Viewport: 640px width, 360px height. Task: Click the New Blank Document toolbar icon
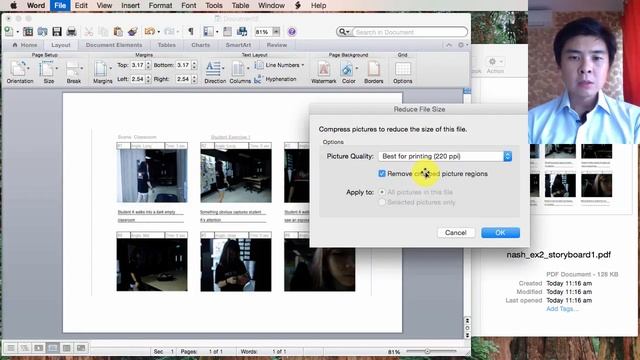9,31
